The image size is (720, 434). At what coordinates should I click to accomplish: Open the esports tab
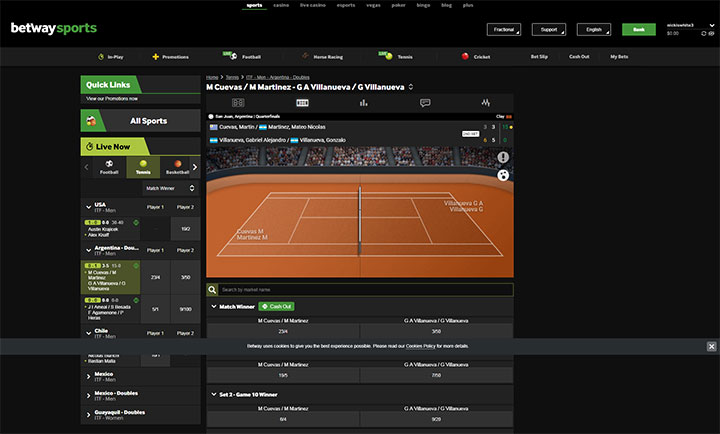(x=346, y=5)
